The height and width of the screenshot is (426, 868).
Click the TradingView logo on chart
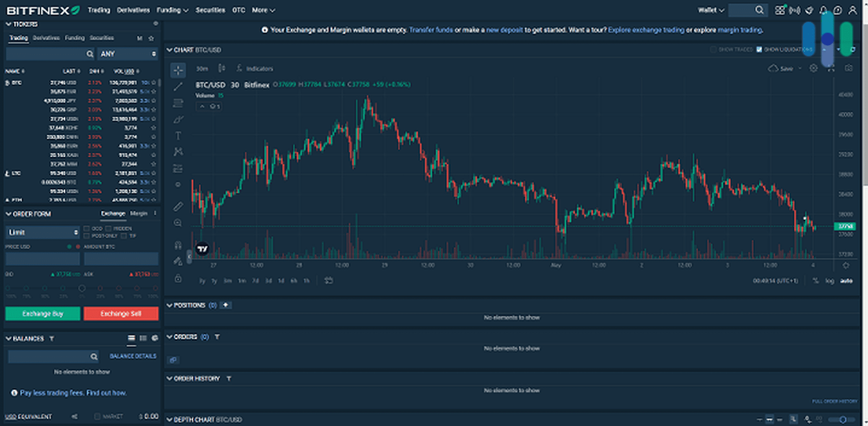pyautogui.click(x=202, y=249)
